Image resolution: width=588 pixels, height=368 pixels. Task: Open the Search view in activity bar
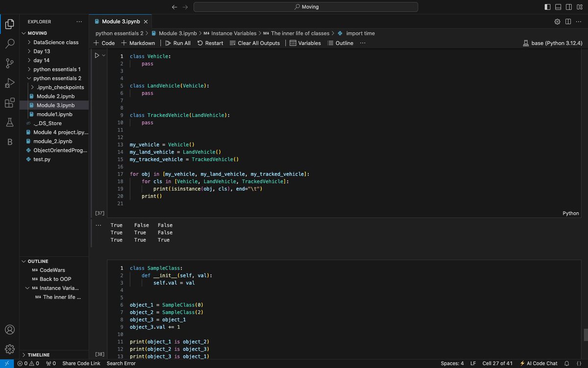click(9, 43)
